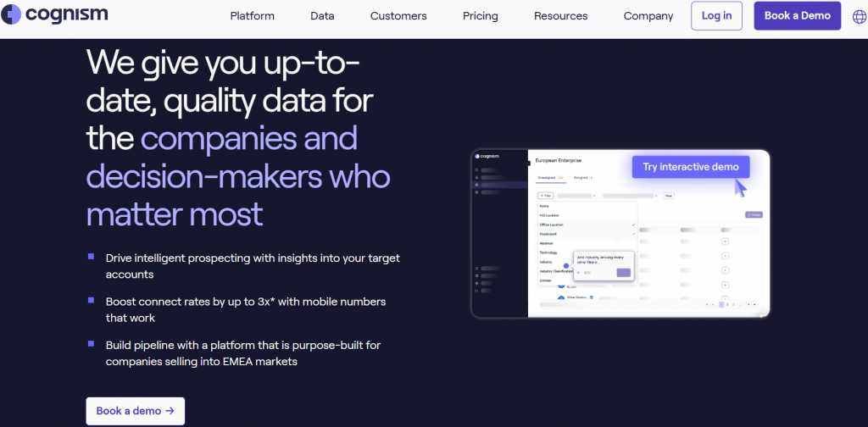Click the Cognism logo in the header
Image resolution: width=868 pixels, height=427 pixels.
click(x=55, y=15)
